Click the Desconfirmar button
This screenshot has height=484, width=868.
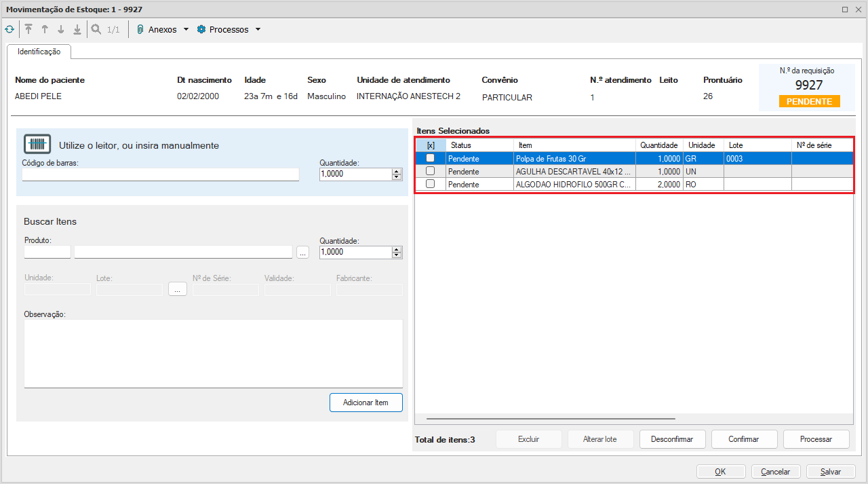[x=672, y=439]
